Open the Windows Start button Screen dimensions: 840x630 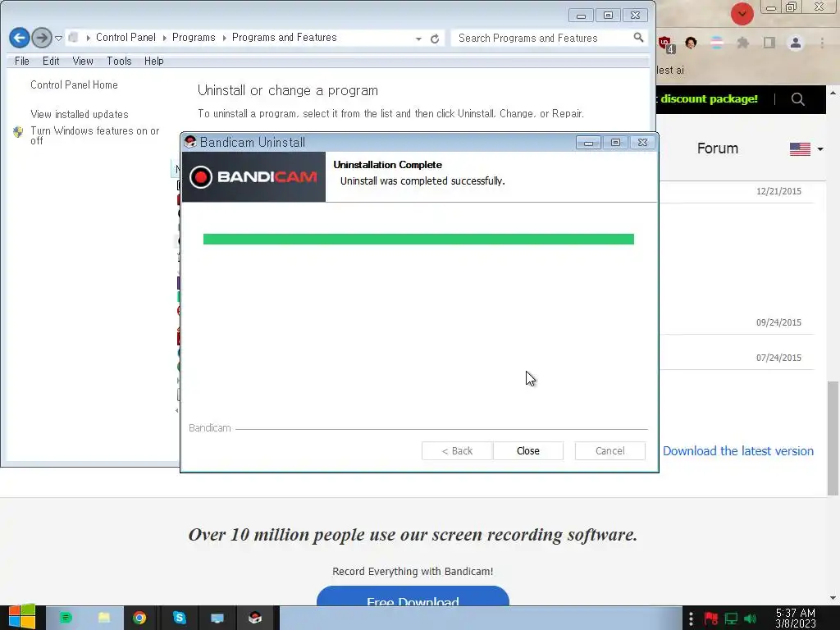(x=22, y=618)
